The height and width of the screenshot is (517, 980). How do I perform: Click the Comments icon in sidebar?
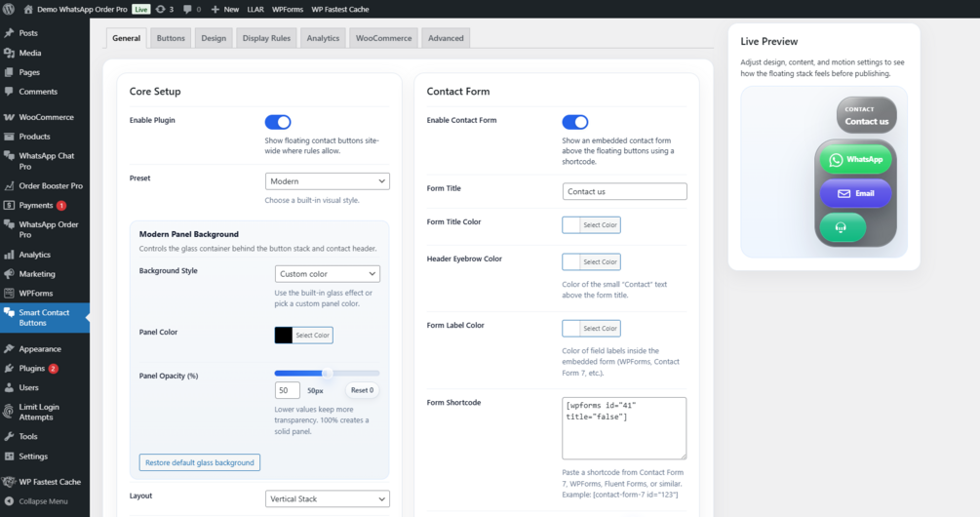tap(9, 92)
